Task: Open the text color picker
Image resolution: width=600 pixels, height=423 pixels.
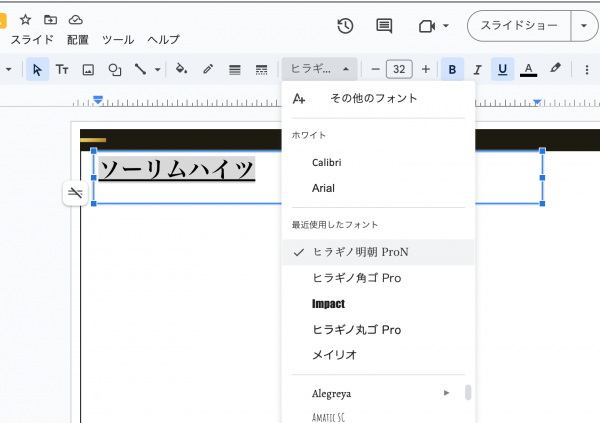Action: click(528, 69)
